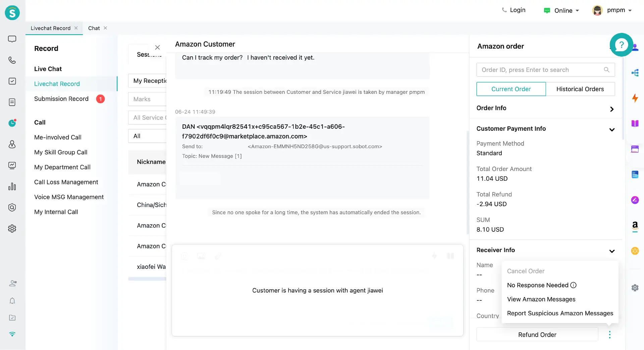The image size is (644, 350).
Task: Open the clock record sidebar icon
Action: point(12,123)
